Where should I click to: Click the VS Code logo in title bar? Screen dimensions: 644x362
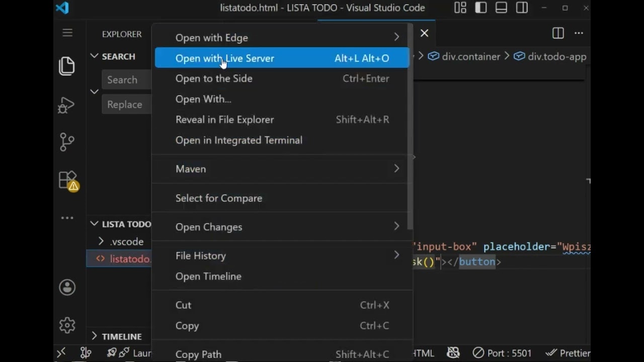[62, 8]
